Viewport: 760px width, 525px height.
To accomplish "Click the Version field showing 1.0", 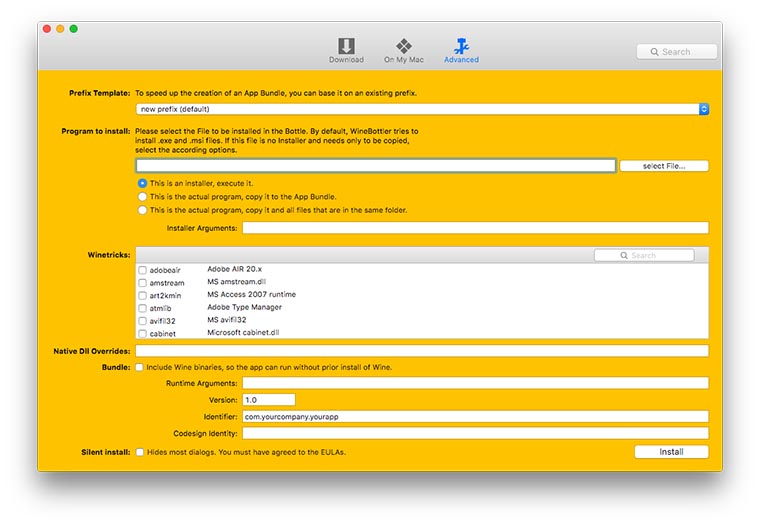I will [269, 400].
